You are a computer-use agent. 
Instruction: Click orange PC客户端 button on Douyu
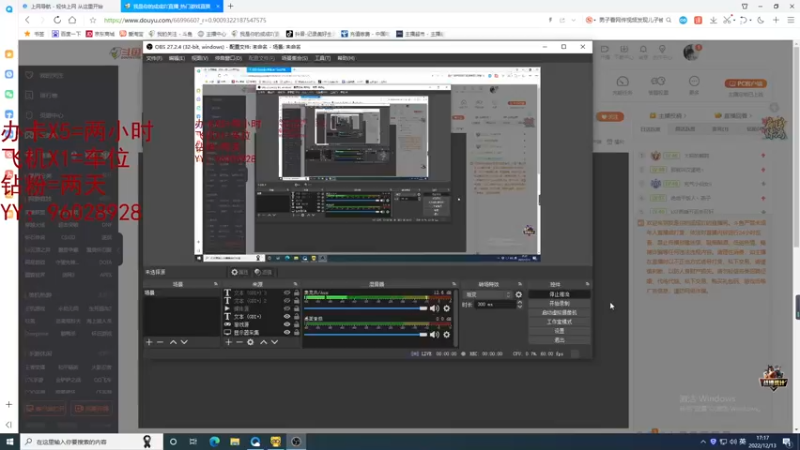coord(745,84)
